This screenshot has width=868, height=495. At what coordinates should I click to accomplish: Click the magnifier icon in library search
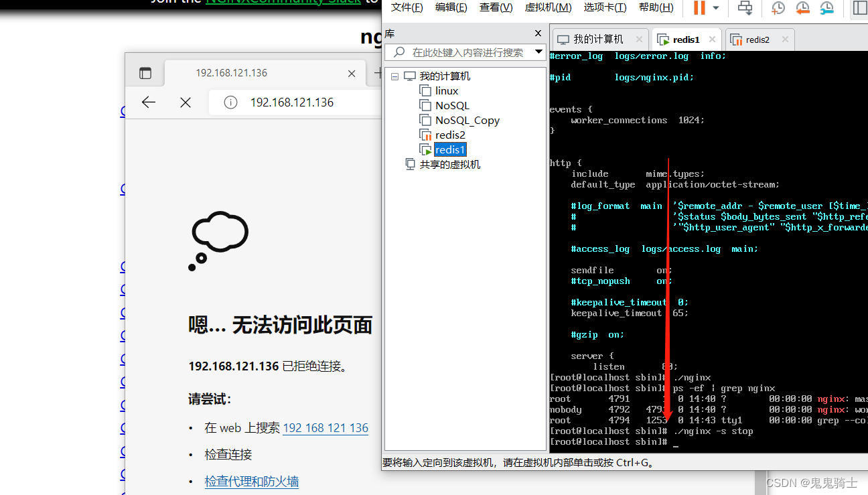pyautogui.click(x=399, y=52)
